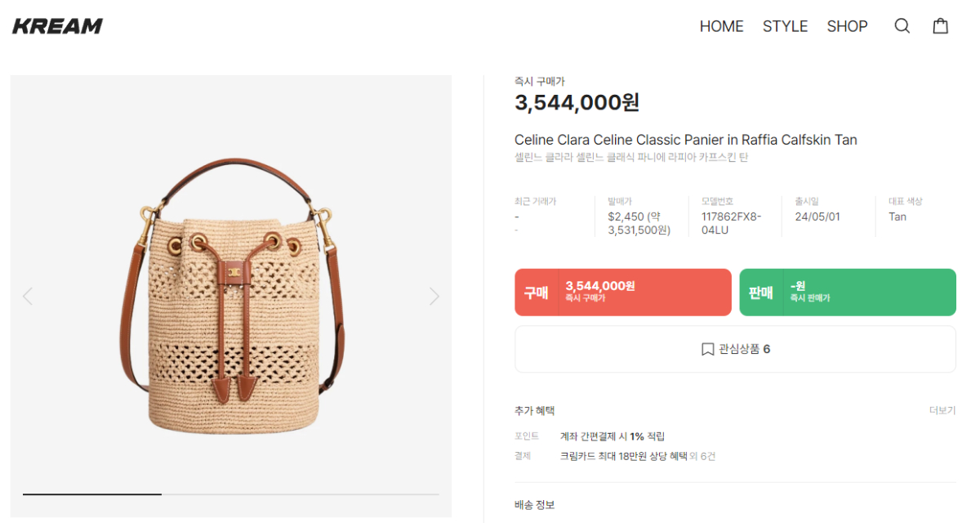Toggle the 관심상품 bookmark button
Screen dimensions: 980x523
735,349
